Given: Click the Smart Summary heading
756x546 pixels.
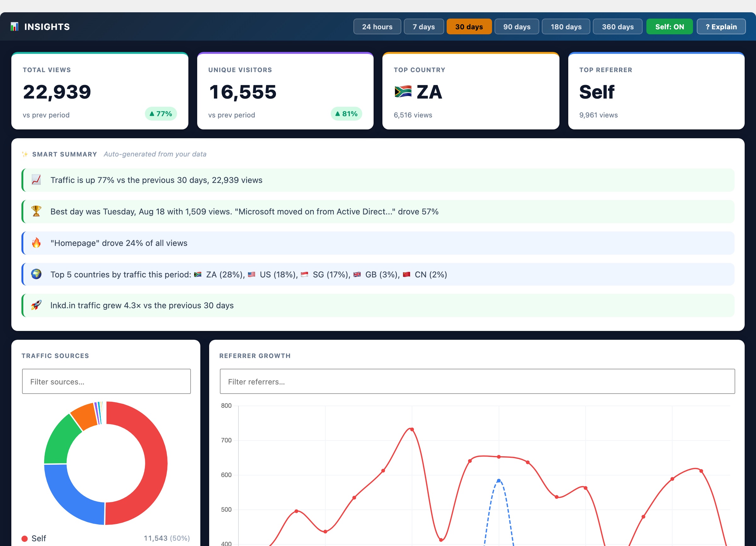Looking at the screenshot, I should tap(65, 154).
